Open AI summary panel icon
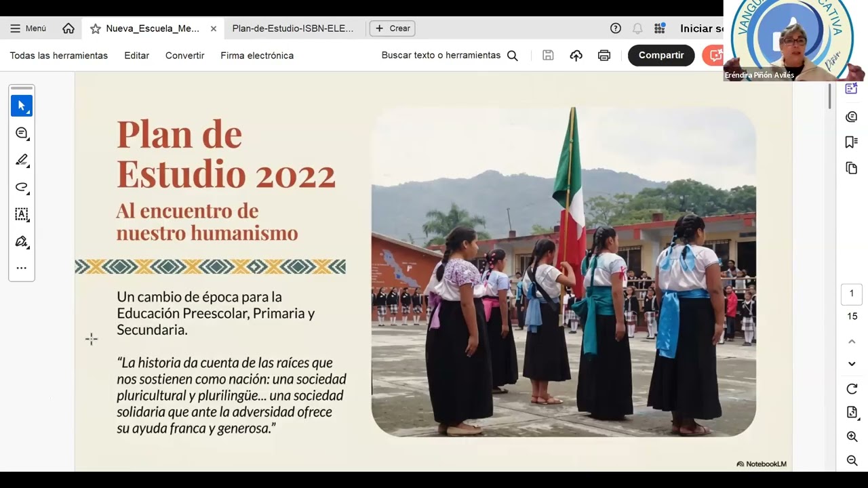The image size is (868, 488). pyautogui.click(x=852, y=89)
